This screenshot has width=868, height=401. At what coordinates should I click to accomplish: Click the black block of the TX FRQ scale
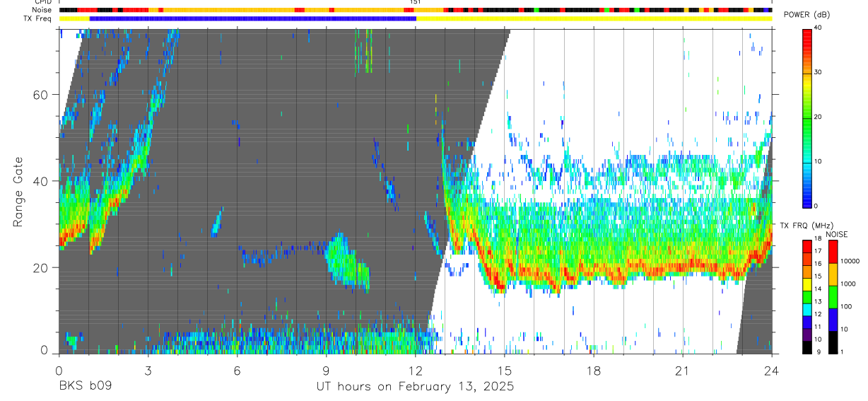[807, 348]
